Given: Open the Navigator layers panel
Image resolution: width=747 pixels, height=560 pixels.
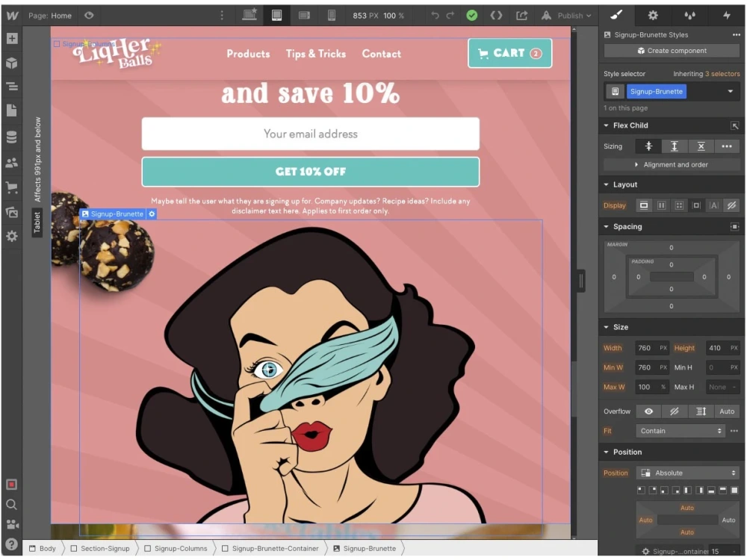Looking at the screenshot, I should (x=11, y=87).
